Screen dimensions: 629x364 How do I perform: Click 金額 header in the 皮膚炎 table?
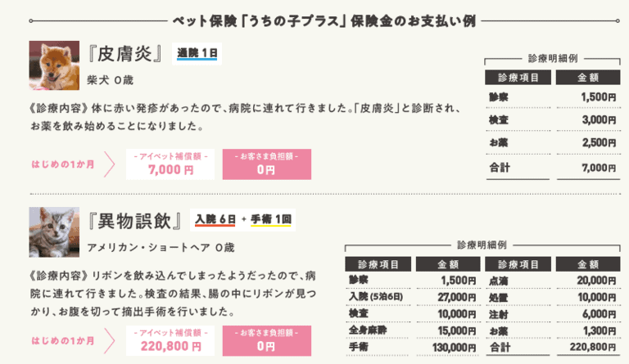click(x=586, y=78)
